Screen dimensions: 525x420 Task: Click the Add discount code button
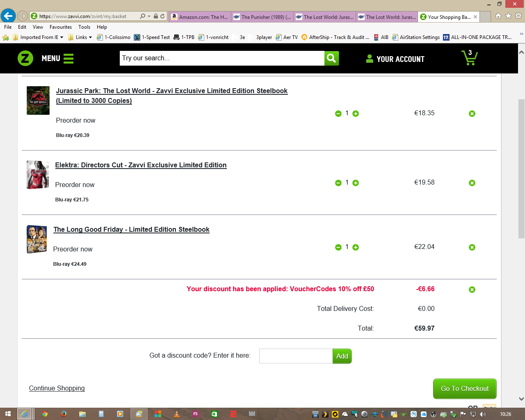tap(342, 356)
